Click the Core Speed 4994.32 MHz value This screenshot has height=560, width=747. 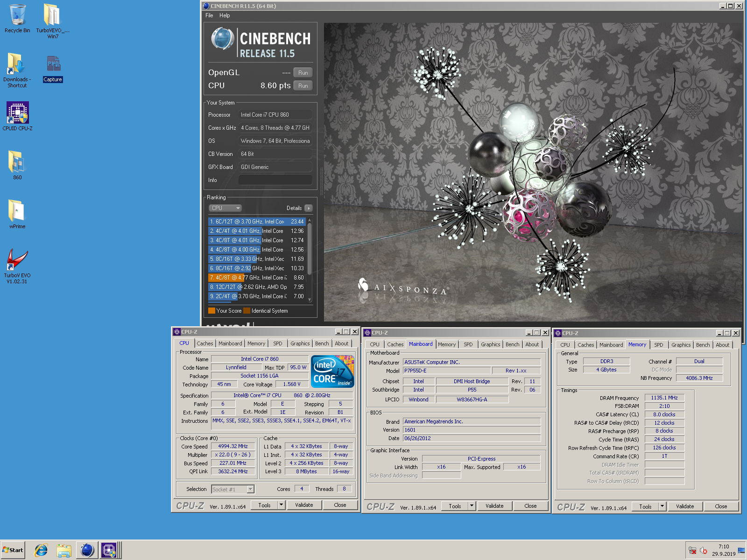[x=233, y=447]
